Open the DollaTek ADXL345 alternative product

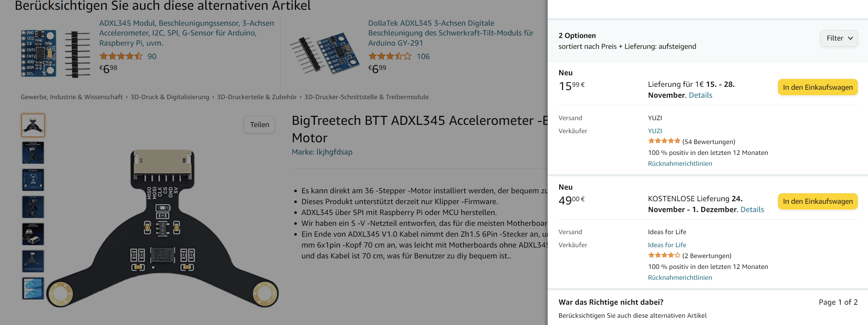click(450, 33)
